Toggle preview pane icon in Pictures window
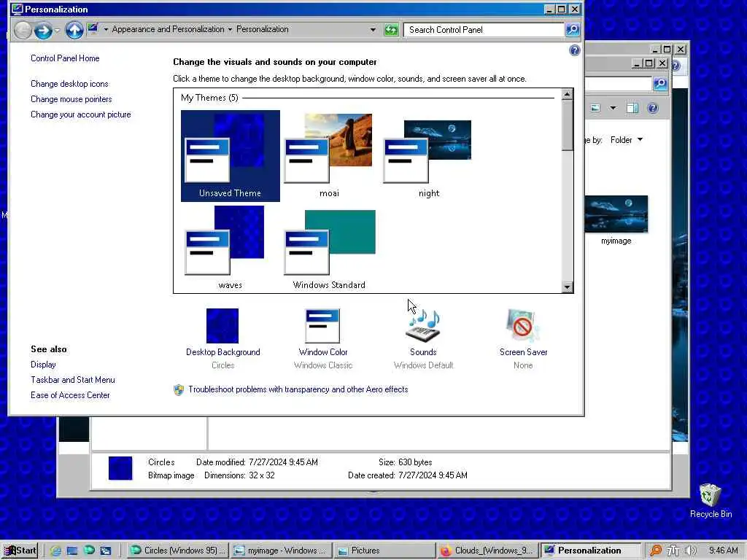The height and width of the screenshot is (560, 747). (x=632, y=108)
